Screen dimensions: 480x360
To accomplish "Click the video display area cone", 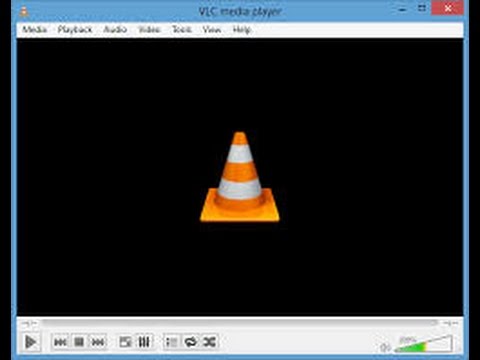I will [240, 177].
